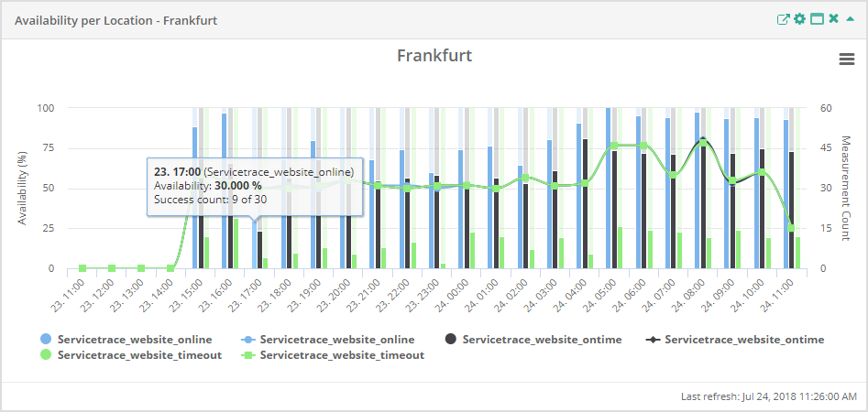Viewport: 868px width, 412px height.
Task: Click the 'Availability (%)' axis title
Action: pyautogui.click(x=22, y=189)
